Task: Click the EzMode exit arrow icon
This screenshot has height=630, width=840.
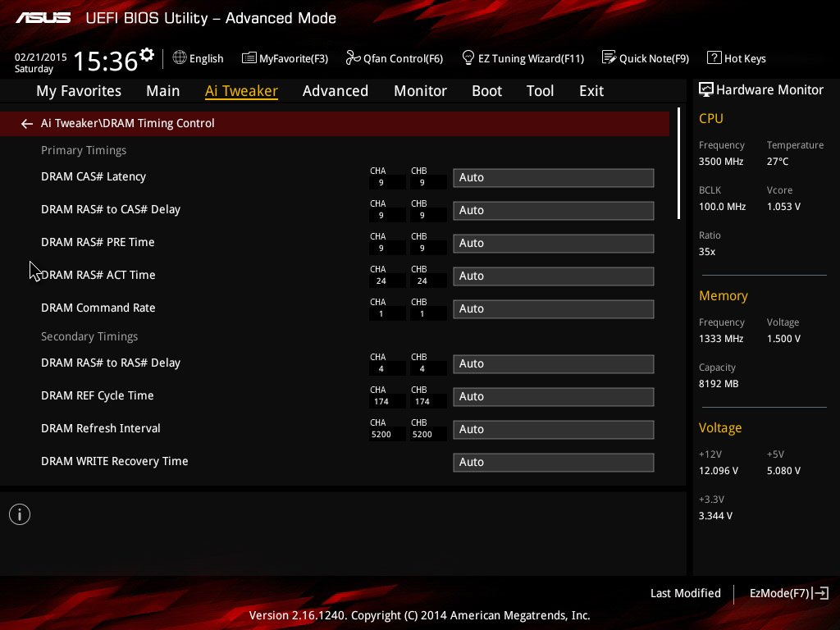Action: 820,593
